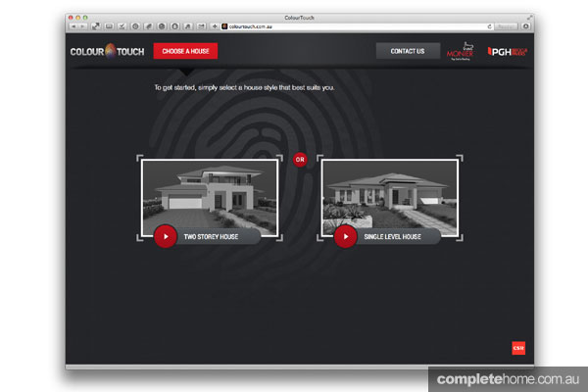The image size is (588, 392).
Task: Click the Reader button in the address bar
Action: coord(506,26)
